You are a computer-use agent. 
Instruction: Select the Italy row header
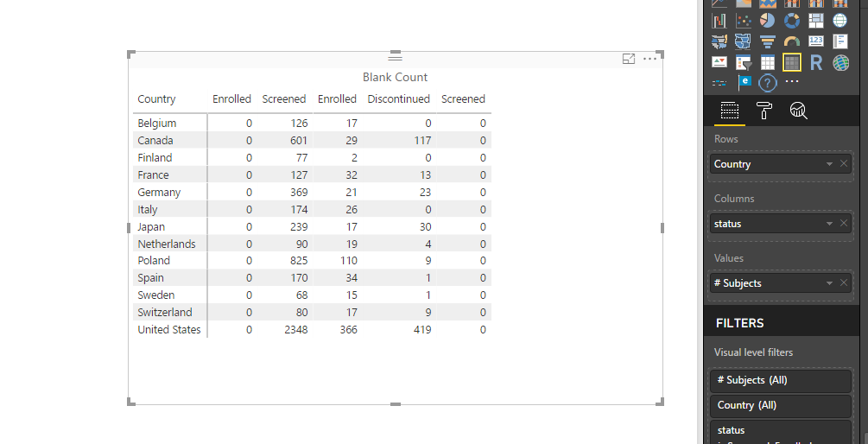(148, 210)
